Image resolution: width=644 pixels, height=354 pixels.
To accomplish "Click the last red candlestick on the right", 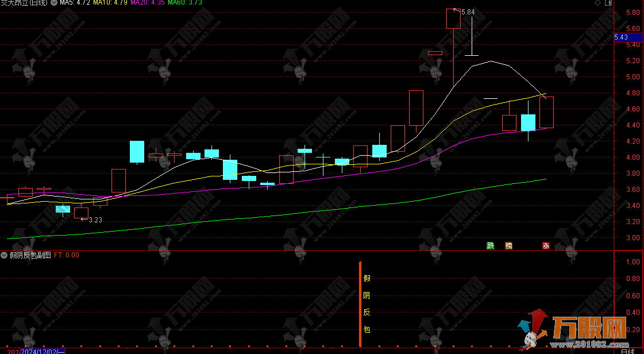I will (546, 112).
